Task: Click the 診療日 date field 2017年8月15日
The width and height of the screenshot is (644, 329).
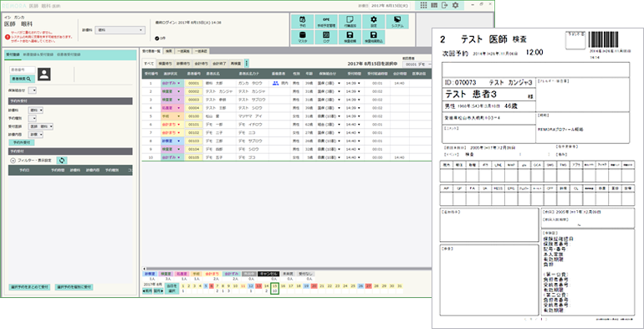Action: 390,6
